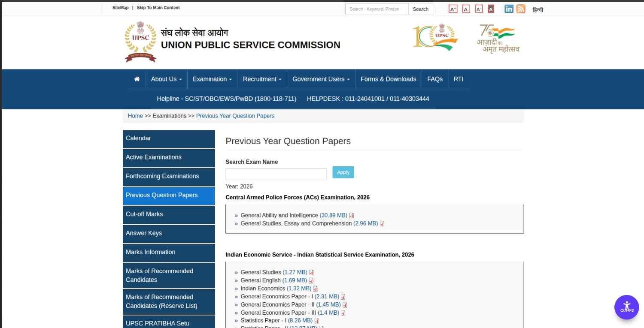The image size is (644, 328).
Task: Open Statistics Paper - I (8.26 MB) link
Action: click(x=300, y=321)
